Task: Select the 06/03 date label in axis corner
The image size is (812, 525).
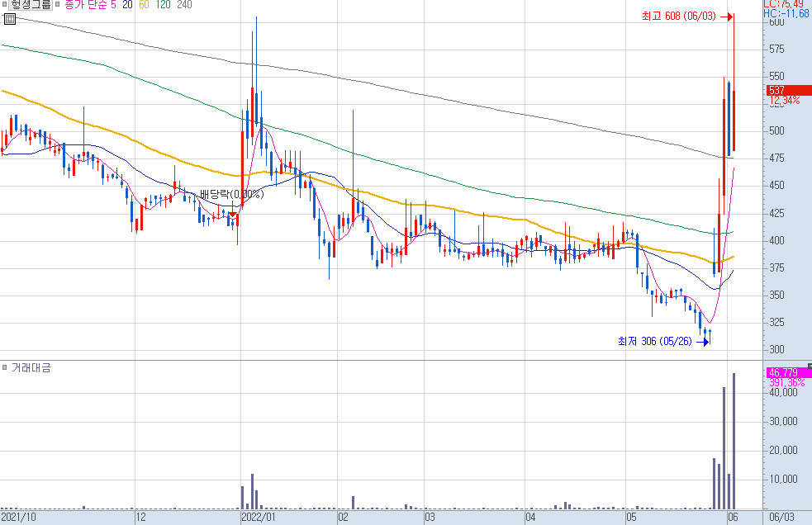Action: pos(781,518)
